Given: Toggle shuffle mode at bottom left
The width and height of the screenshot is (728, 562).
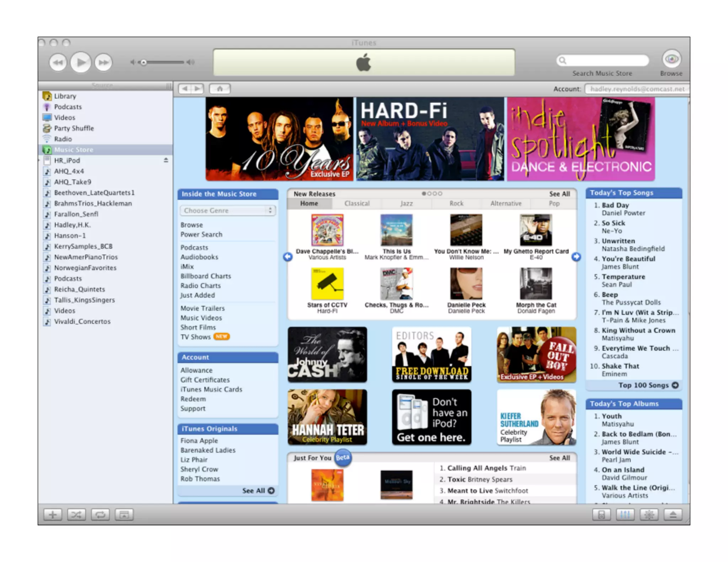Looking at the screenshot, I should [76, 514].
